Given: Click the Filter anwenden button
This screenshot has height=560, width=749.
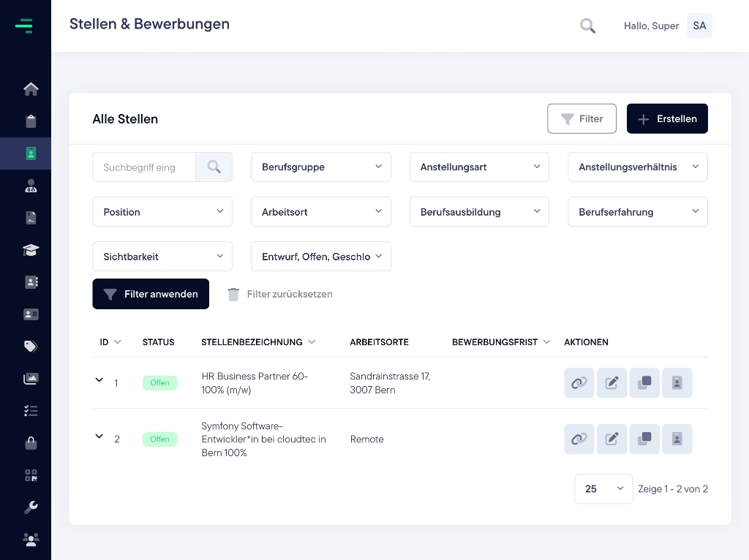Looking at the screenshot, I should pos(151,294).
